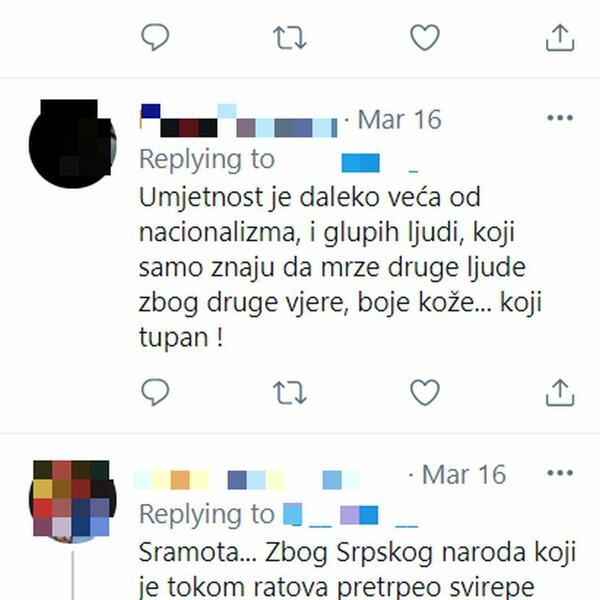Open the 'Sramota... Zbog Srpskog naroda' tweet
Viewport: 600px width, 600px height.
(357, 569)
